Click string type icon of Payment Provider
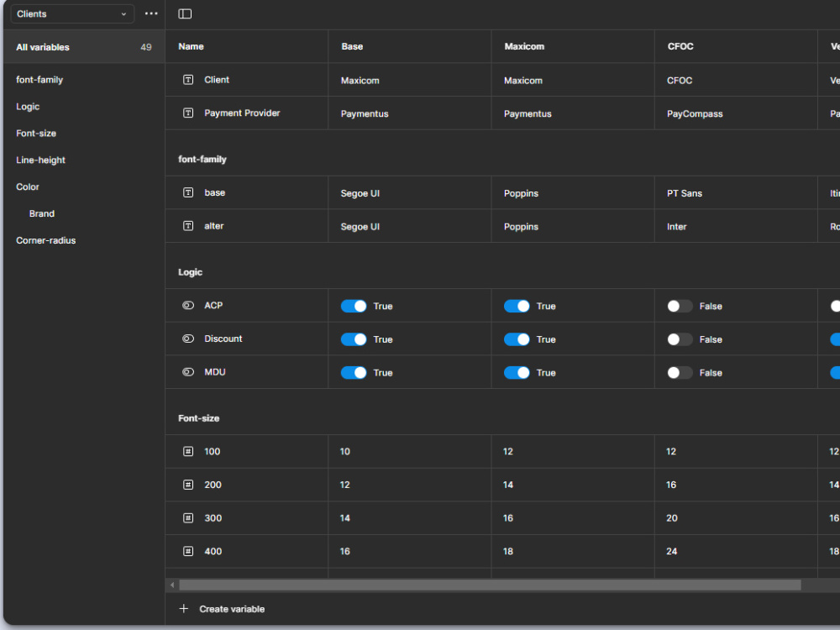Image resolution: width=840 pixels, height=630 pixels. click(x=188, y=113)
